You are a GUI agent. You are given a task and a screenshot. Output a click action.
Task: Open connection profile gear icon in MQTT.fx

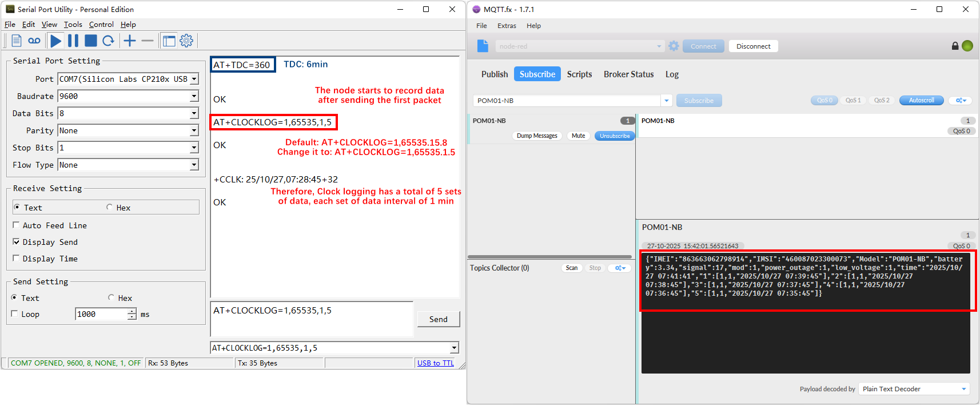674,46
